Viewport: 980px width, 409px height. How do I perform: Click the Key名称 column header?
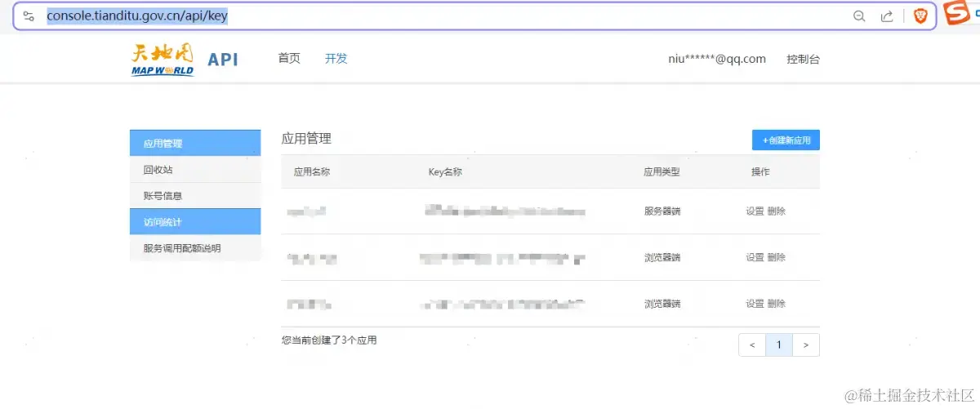(445, 172)
